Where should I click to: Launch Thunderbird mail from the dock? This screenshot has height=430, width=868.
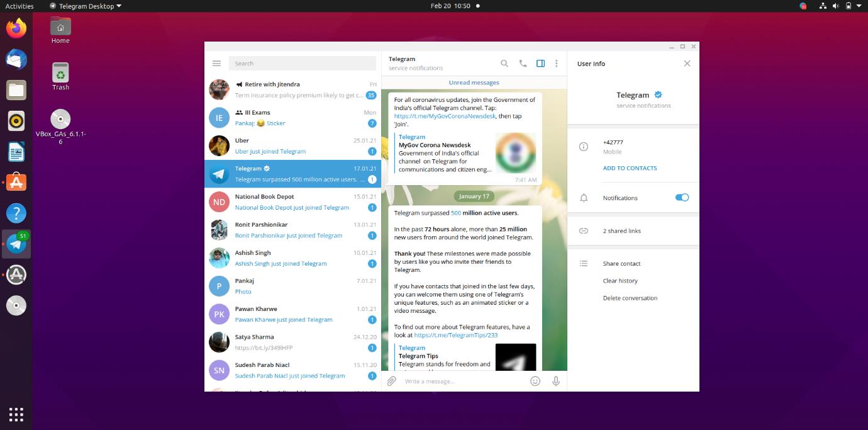pyautogui.click(x=16, y=59)
